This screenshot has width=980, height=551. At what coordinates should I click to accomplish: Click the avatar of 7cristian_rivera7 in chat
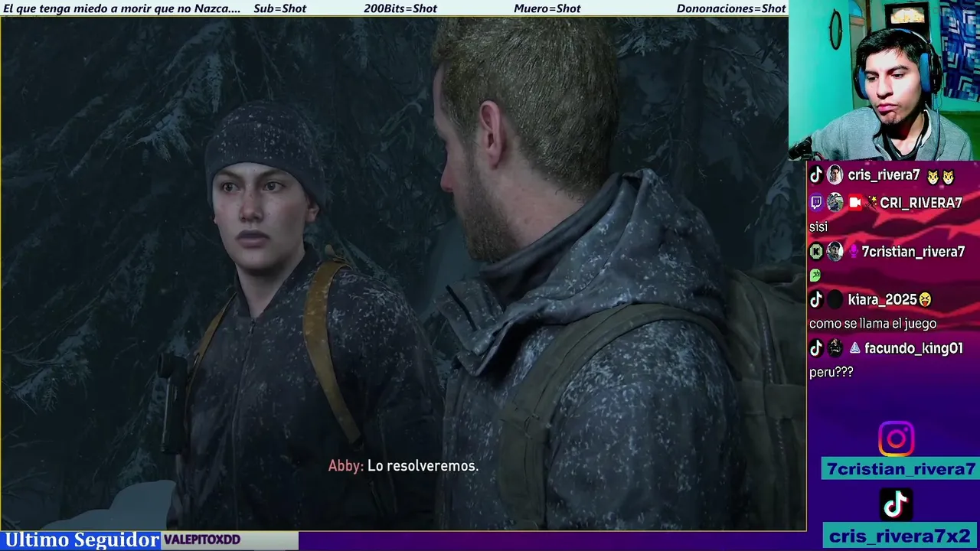point(835,252)
